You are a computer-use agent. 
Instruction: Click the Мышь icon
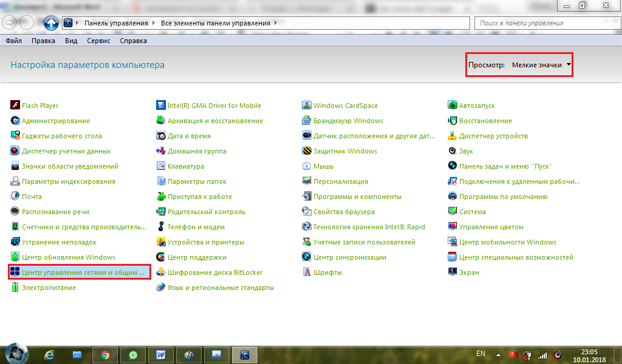click(307, 166)
